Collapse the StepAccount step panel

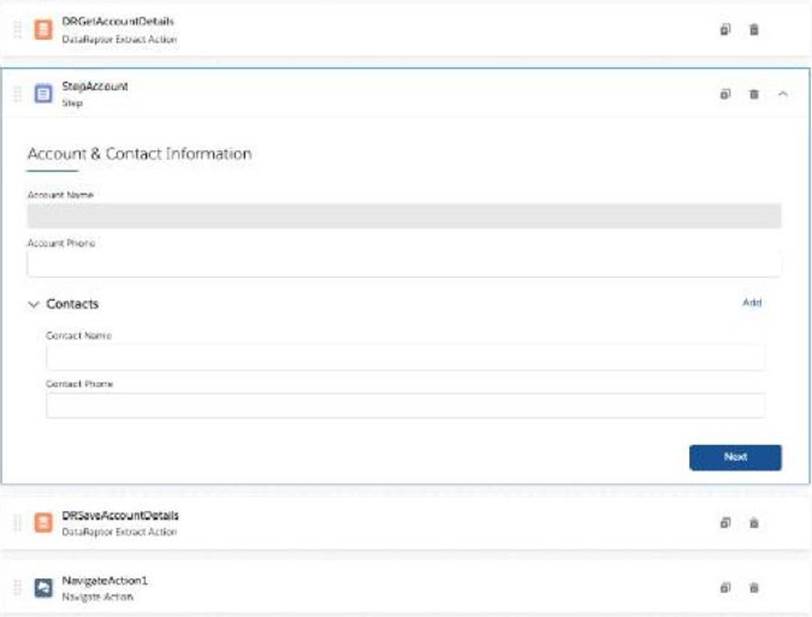coord(782,94)
